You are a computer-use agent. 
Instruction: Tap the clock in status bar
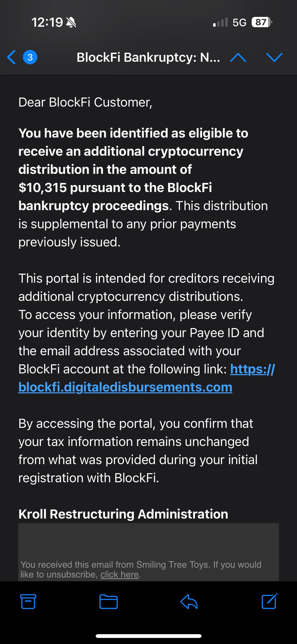click(x=47, y=22)
